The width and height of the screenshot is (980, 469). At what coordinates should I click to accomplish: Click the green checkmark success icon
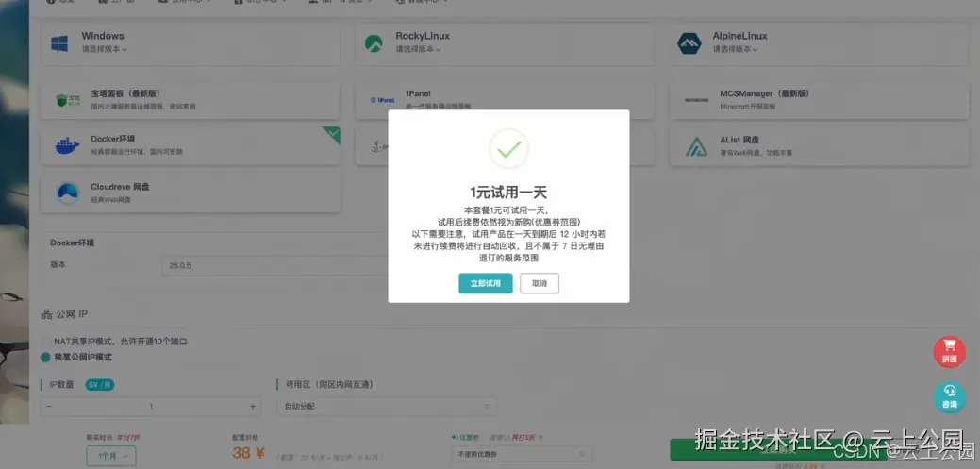tap(508, 149)
